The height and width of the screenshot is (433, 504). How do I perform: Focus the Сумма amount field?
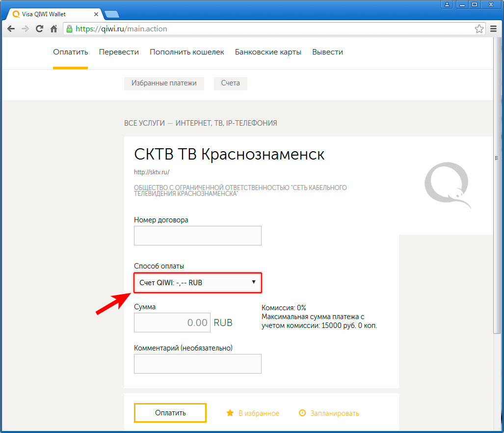[172, 323]
